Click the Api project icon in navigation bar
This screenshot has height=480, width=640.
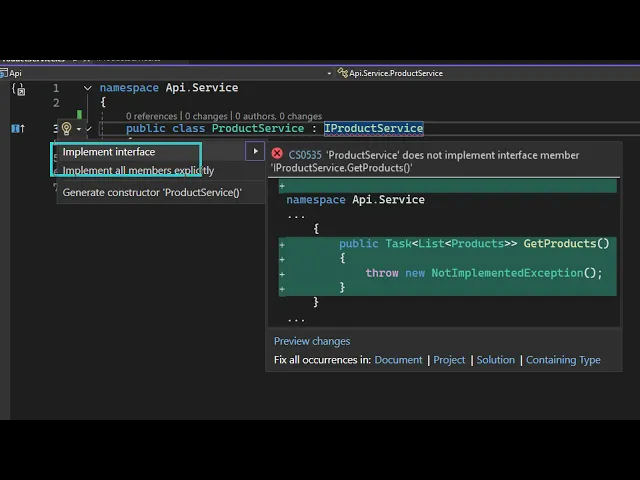(4, 73)
